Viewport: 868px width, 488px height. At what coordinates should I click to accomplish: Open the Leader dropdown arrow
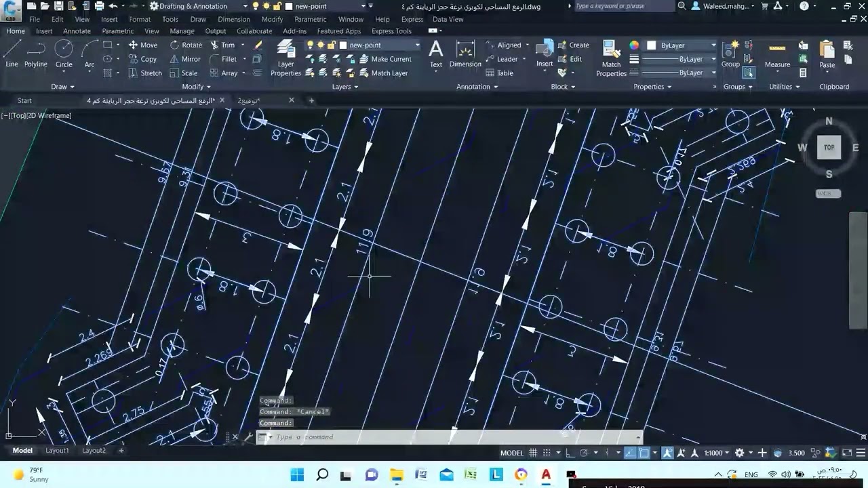[x=524, y=59]
